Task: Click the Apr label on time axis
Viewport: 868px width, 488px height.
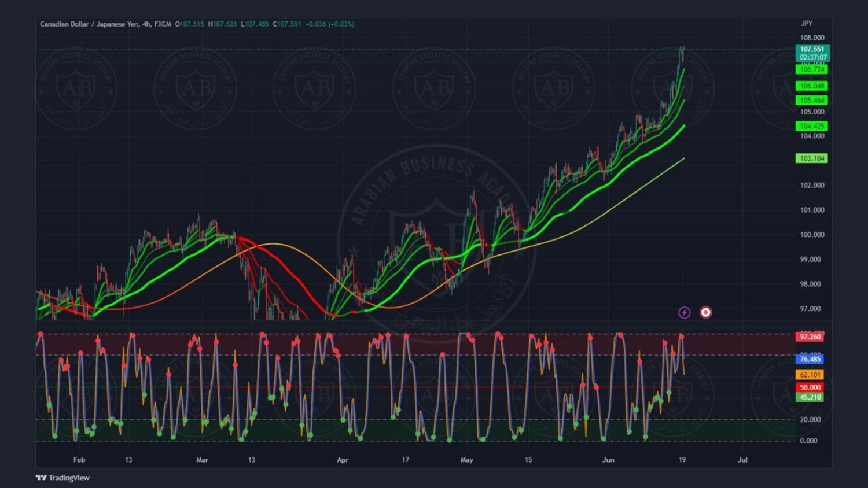Action: [x=343, y=460]
